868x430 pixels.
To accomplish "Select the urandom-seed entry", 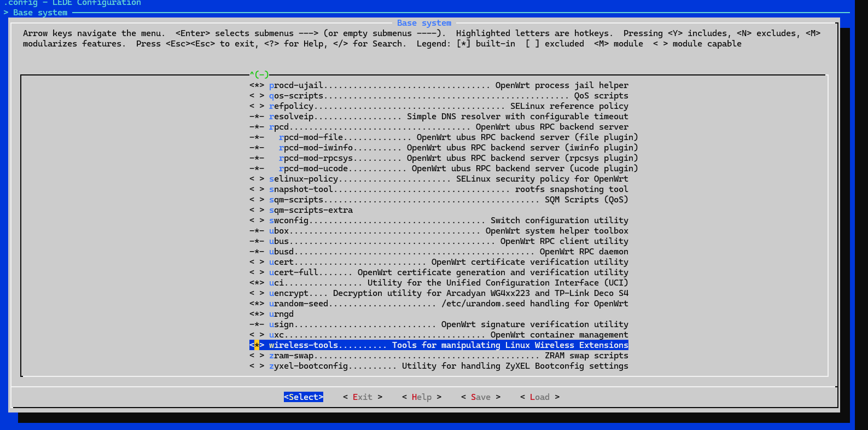I will [439, 304].
